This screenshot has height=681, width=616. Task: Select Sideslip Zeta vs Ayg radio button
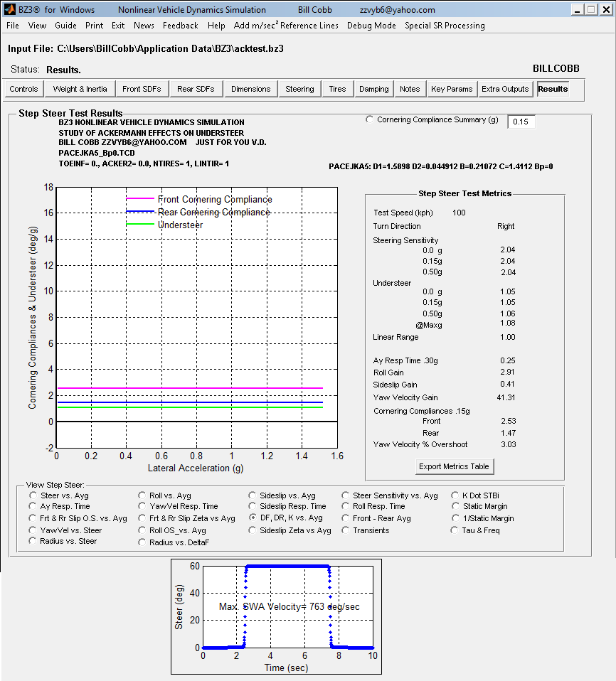tap(253, 530)
